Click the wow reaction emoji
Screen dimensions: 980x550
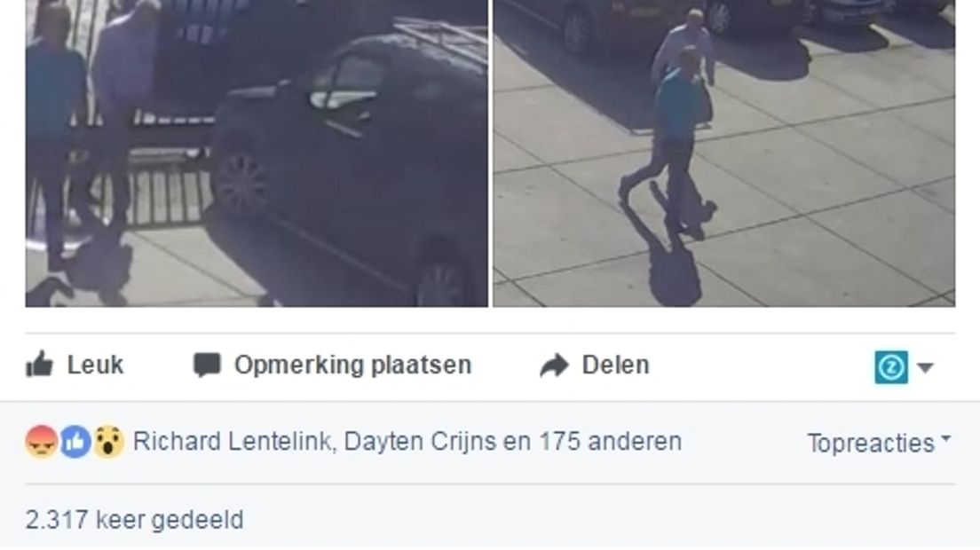pyautogui.click(x=109, y=442)
